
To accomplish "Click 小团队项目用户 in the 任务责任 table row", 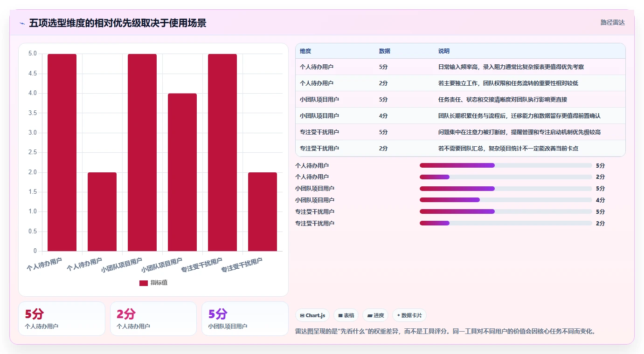I will tap(319, 100).
